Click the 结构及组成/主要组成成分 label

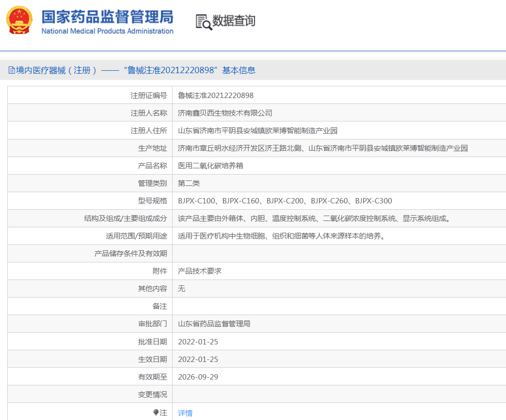point(126,219)
